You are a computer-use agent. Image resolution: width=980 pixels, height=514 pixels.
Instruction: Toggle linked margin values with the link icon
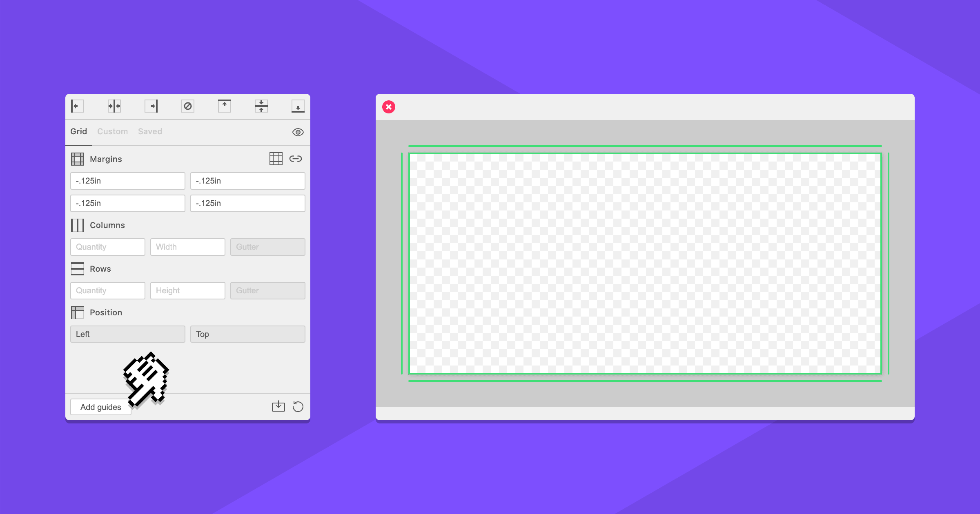[296, 159]
